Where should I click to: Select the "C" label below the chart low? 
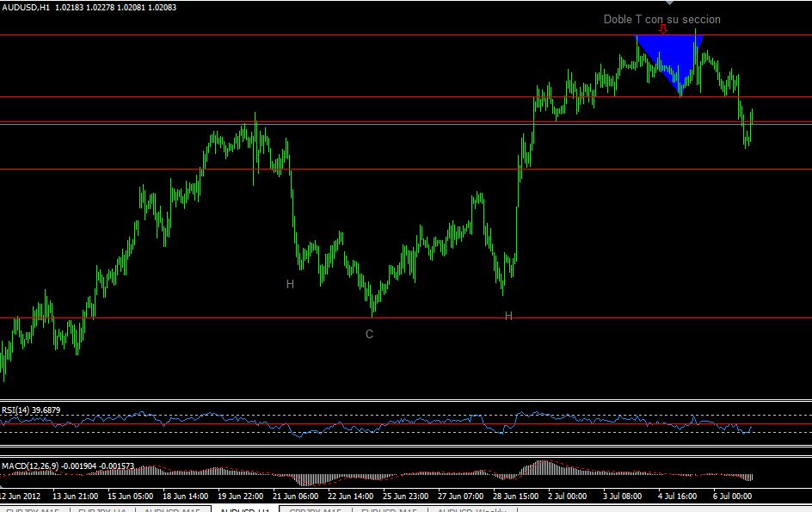click(370, 334)
